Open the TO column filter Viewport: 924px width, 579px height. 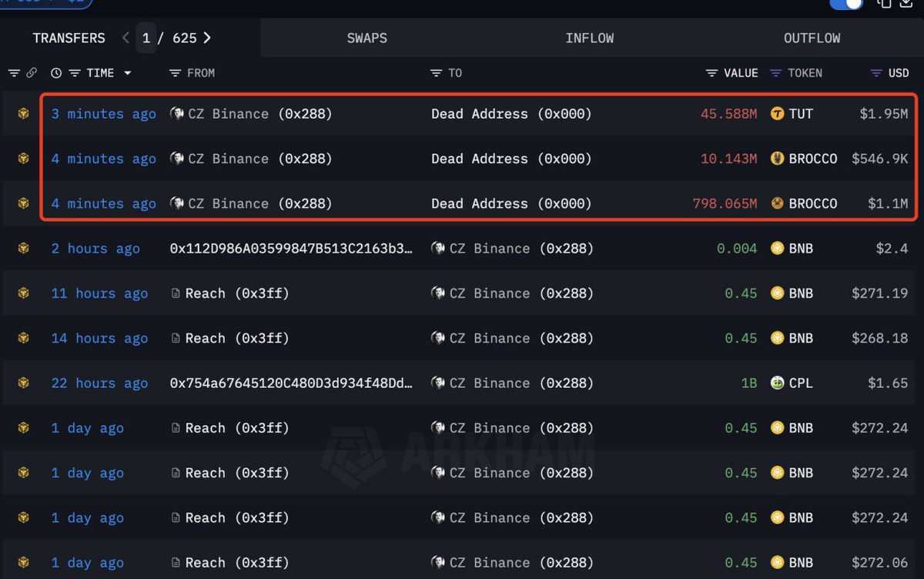[x=437, y=73]
